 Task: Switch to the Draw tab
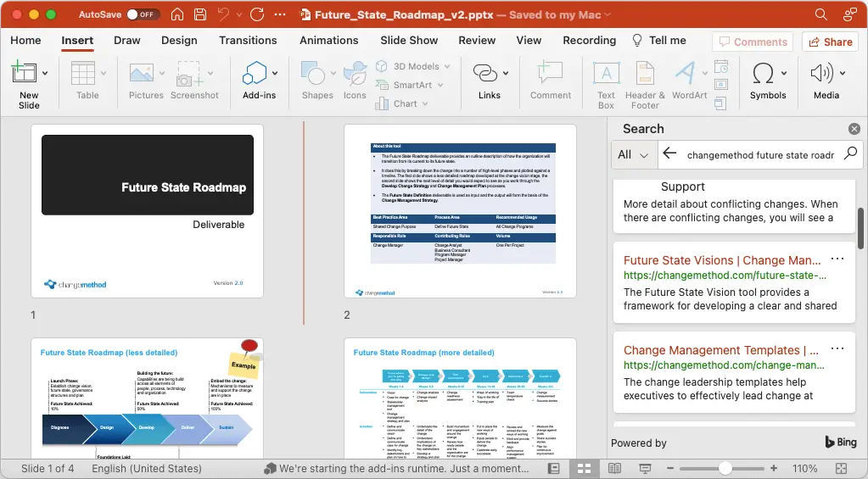click(x=126, y=41)
